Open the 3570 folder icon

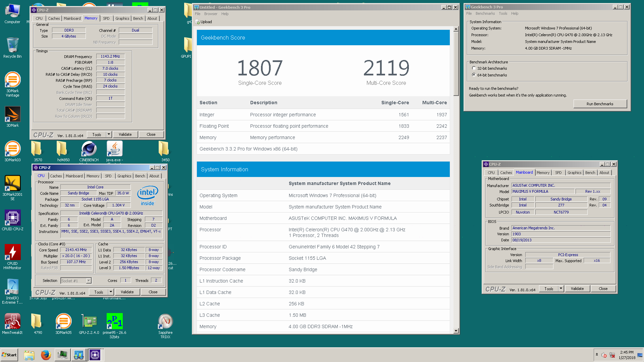pyautogui.click(x=38, y=151)
